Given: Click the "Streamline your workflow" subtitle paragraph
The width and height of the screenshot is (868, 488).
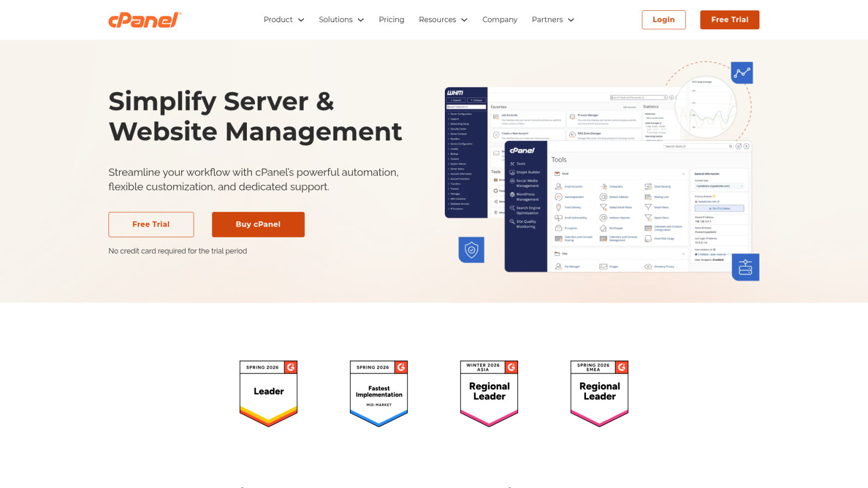Looking at the screenshot, I should pyautogui.click(x=253, y=179).
